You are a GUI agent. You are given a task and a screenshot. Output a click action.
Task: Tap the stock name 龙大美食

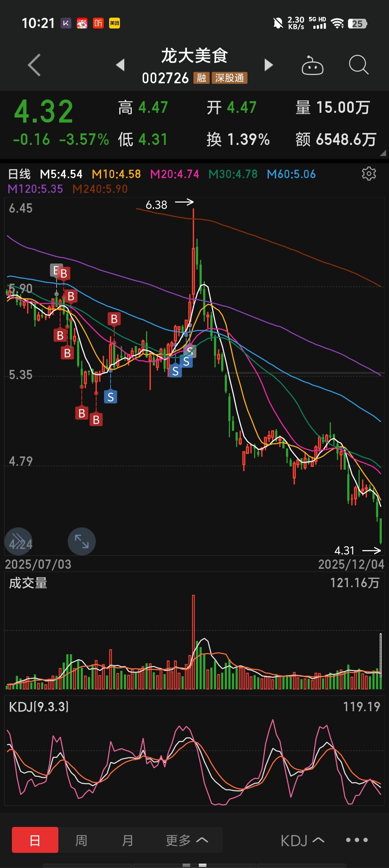(194, 56)
